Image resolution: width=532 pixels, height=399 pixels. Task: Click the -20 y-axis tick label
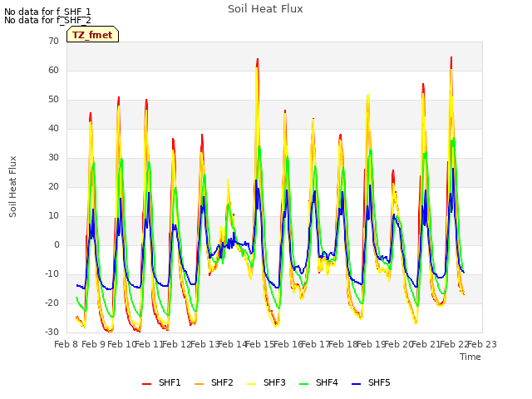point(52,303)
